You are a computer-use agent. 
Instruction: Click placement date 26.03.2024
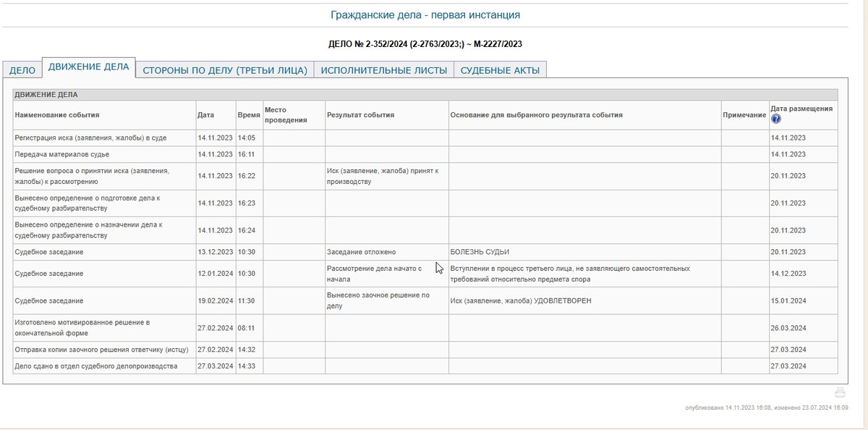(788, 328)
